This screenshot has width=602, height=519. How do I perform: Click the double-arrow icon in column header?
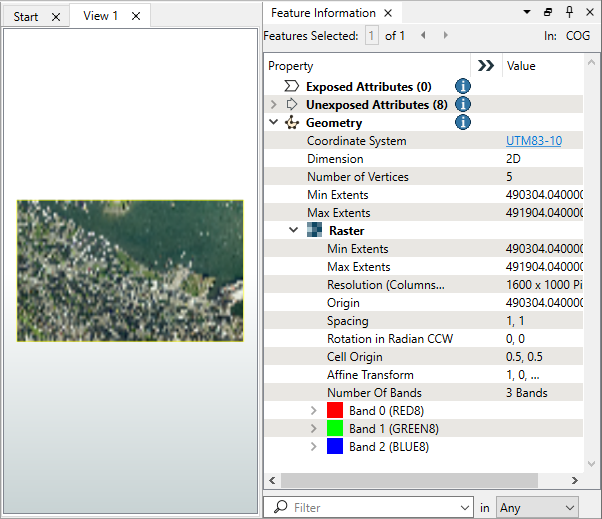point(486,66)
